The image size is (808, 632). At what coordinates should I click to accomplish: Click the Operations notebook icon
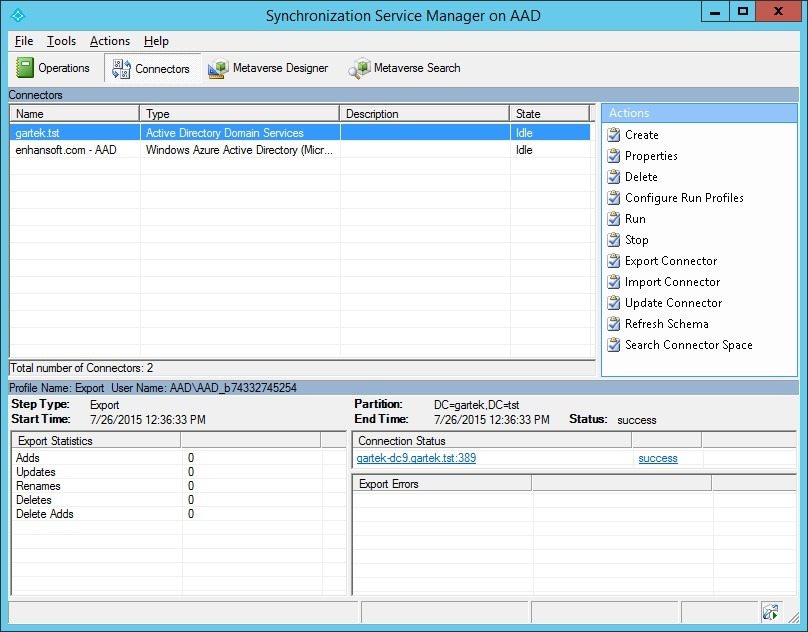pos(24,68)
